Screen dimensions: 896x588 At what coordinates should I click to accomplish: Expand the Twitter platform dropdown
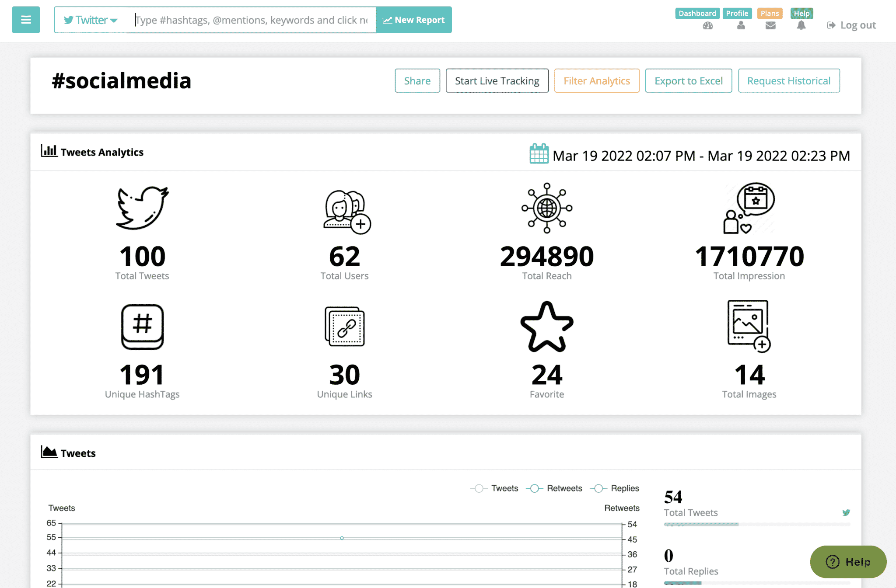91,20
